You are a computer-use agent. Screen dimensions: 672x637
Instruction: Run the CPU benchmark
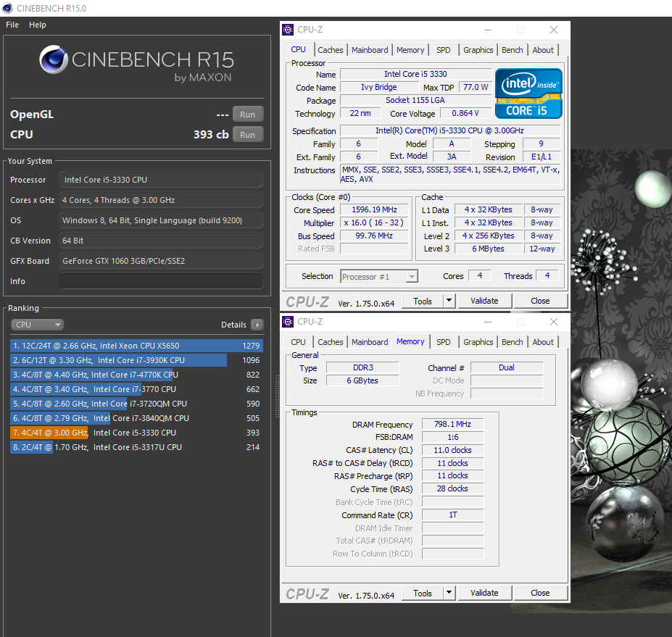coord(248,135)
